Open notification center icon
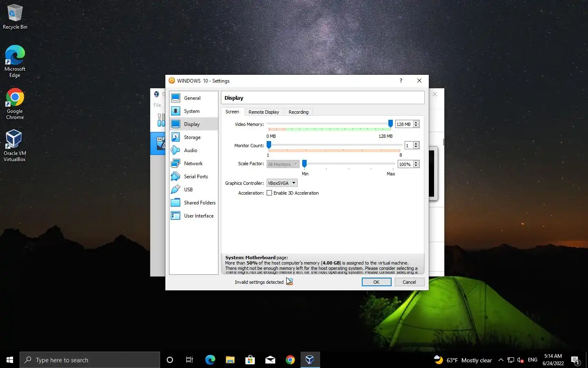Screen dimensions: 588x368 pyautogui.click(x=575, y=360)
